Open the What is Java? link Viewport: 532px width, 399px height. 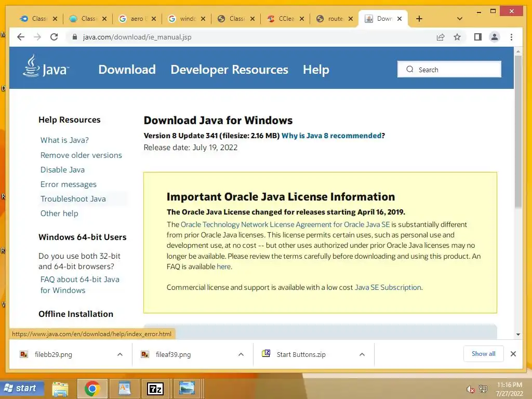(x=64, y=140)
